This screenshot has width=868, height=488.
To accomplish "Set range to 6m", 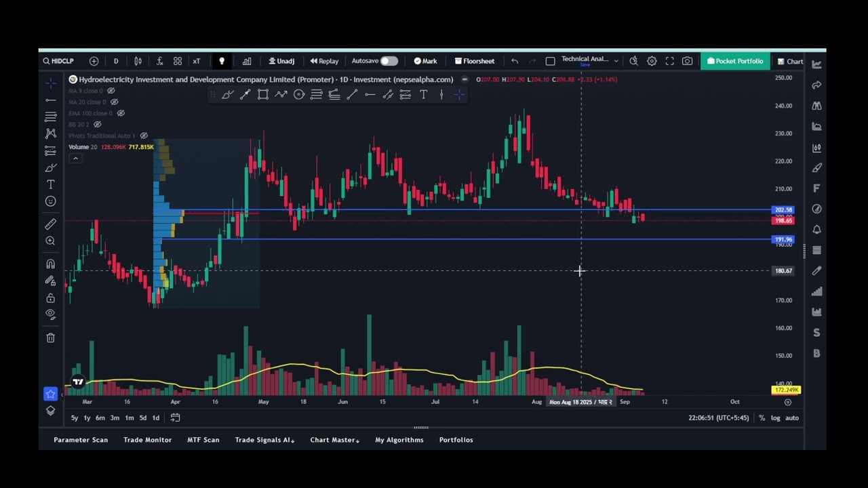I will [x=100, y=418].
